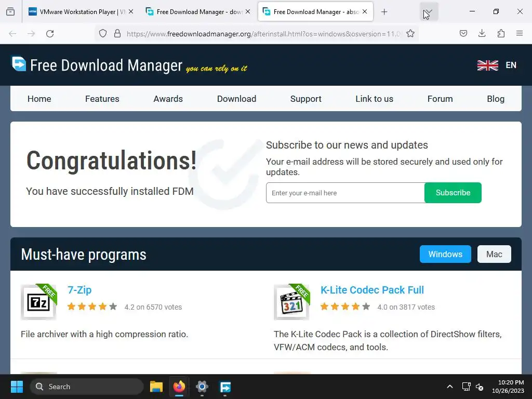The width and height of the screenshot is (532, 399).
Task: Open the language selector UK flag
Action: (487, 65)
